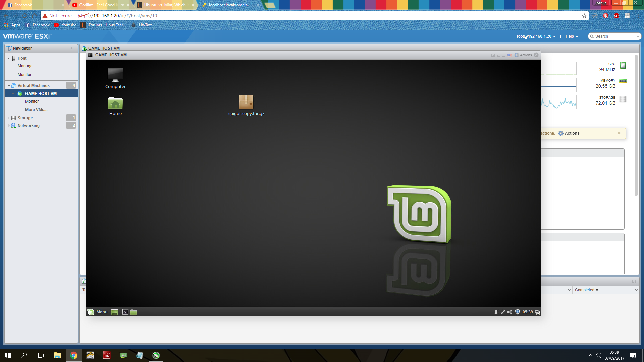Open Windows Task View
The height and width of the screenshot is (362, 644).
(40, 355)
